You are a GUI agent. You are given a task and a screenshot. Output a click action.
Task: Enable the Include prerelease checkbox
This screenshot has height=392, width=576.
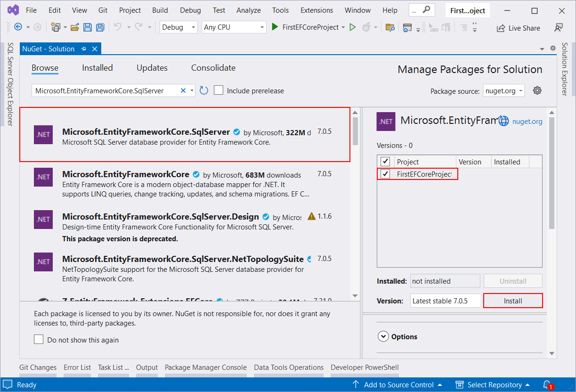pyautogui.click(x=219, y=90)
